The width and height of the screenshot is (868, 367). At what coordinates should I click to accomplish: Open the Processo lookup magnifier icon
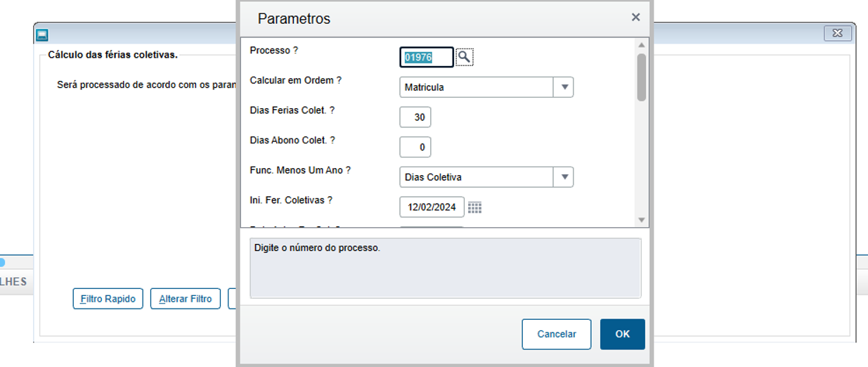point(465,57)
